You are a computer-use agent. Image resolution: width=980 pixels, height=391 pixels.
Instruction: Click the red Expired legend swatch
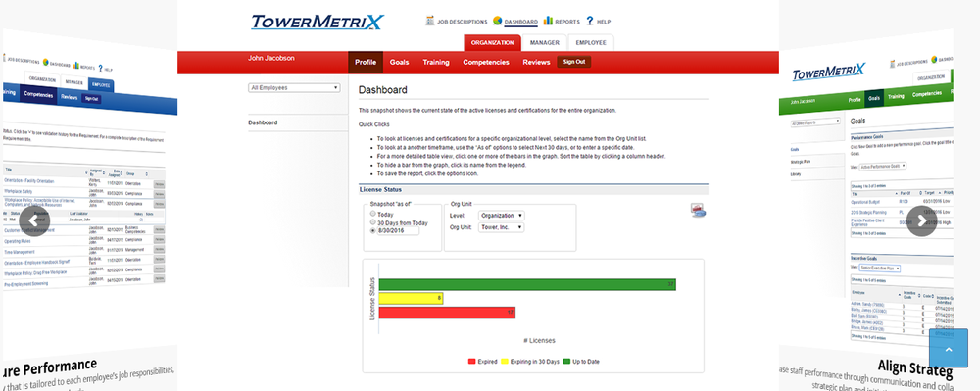tap(471, 362)
